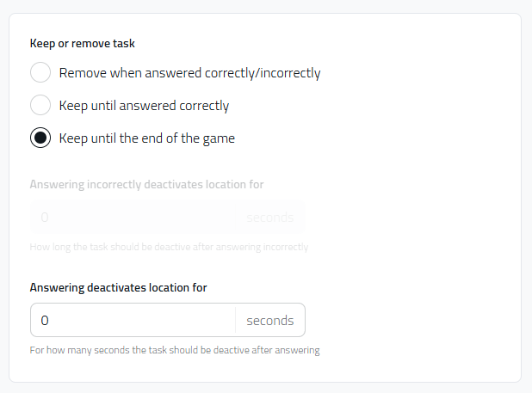The image size is (532, 393).
Task: Click the filled dot of the selected radio
Action: [x=40, y=138]
